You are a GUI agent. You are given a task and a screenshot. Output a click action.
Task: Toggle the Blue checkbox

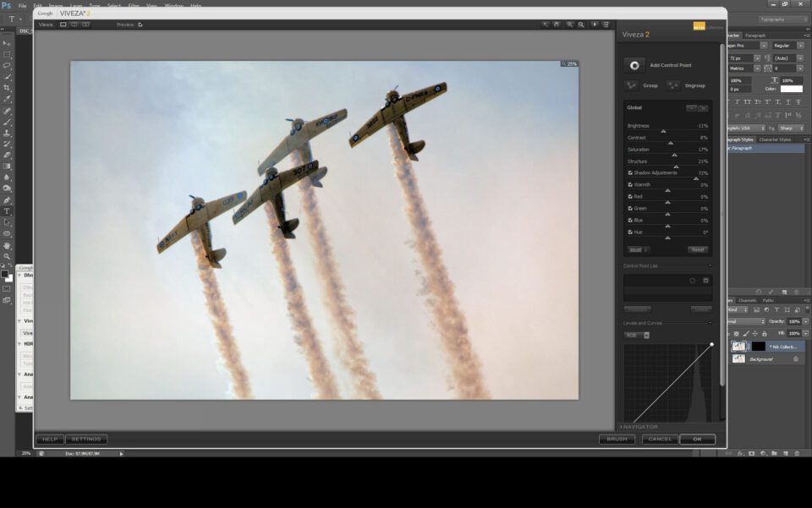(x=630, y=221)
